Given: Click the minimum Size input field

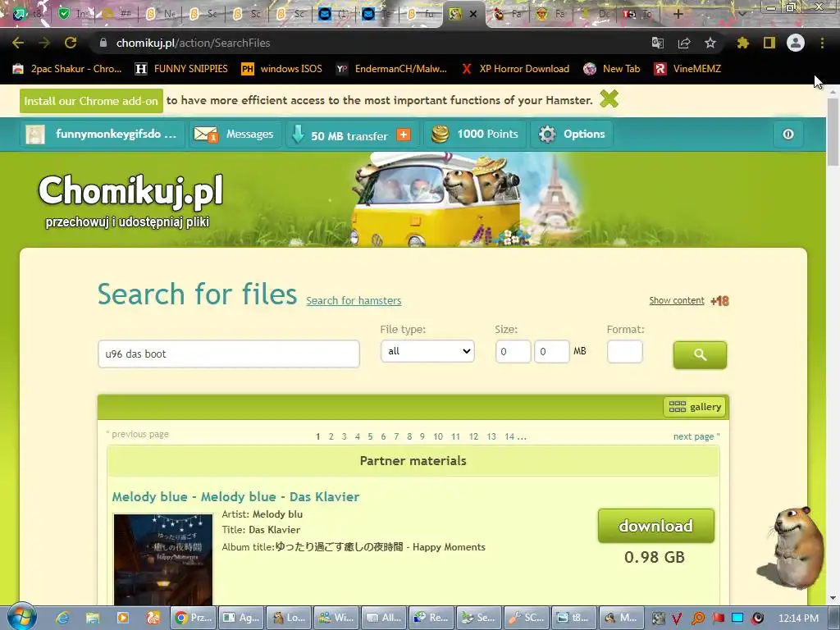Looking at the screenshot, I should [x=513, y=351].
